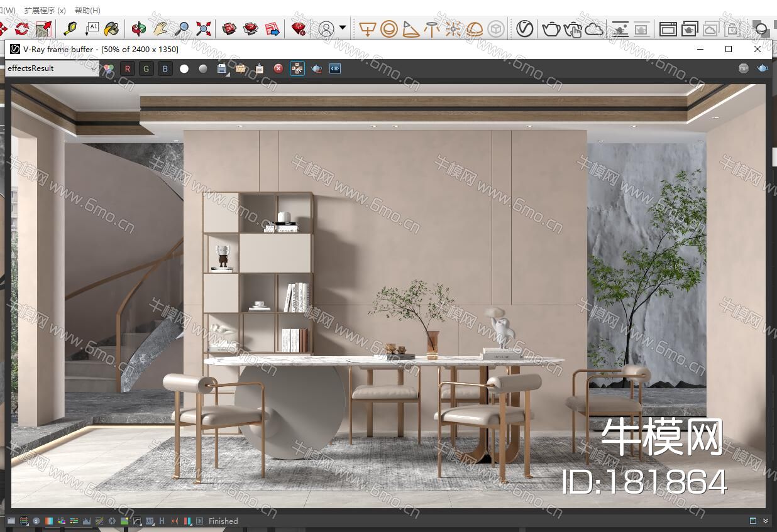Expand the panel with double chevron

766,521
